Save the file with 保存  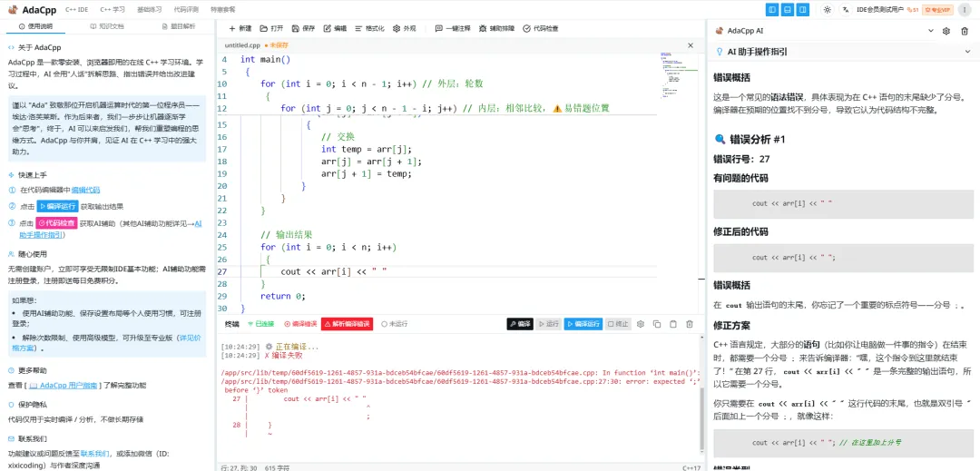click(304, 29)
